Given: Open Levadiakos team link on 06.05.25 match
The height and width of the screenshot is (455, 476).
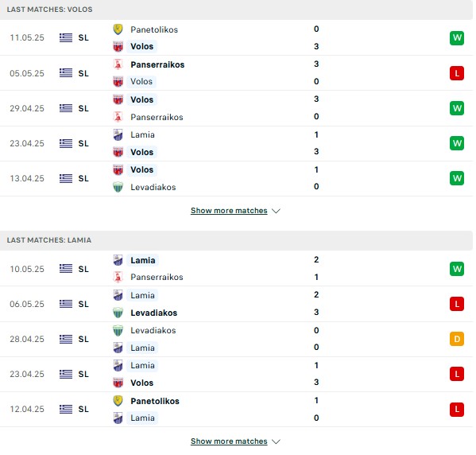Looking at the screenshot, I should pyautogui.click(x=153, y=313).
